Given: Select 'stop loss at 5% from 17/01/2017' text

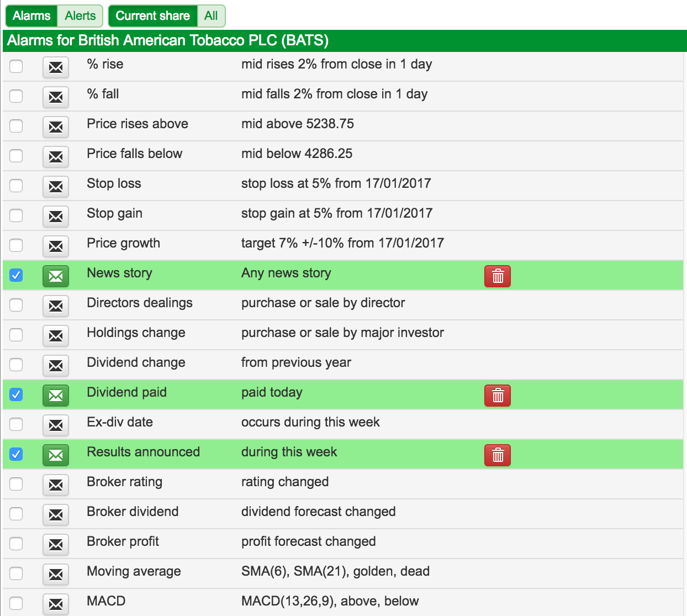Looking at the screenshot, I should coord(336,183).
